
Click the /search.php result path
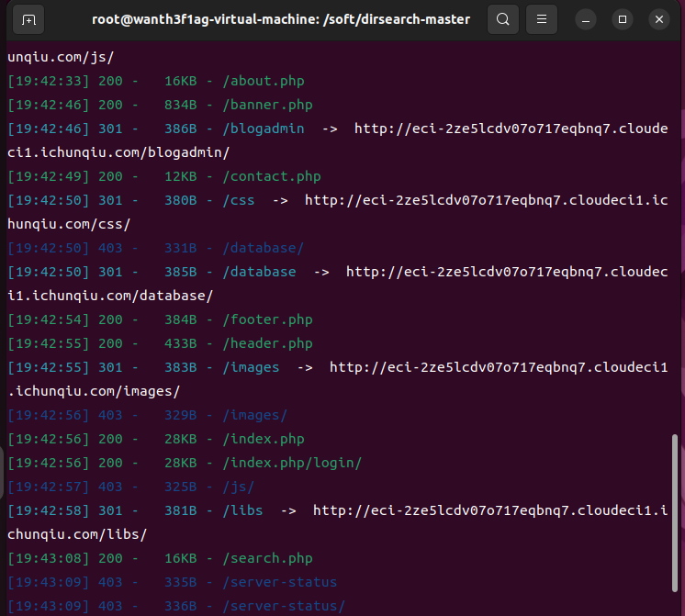259,558
